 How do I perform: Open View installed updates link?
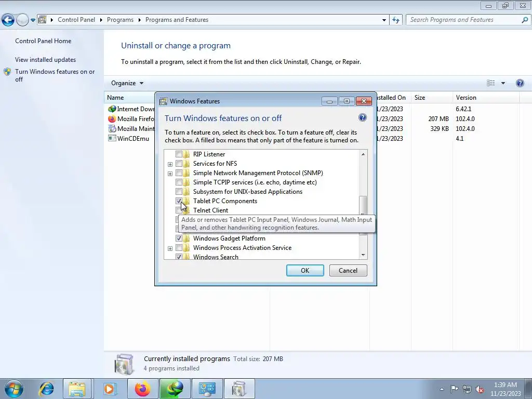tap(46, 59)
